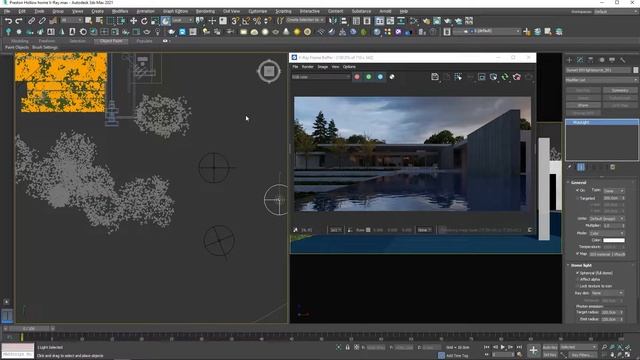Toggle the Angle Snap icon
Viewport: 640px width, 360px height.
[x=246, y=20]
